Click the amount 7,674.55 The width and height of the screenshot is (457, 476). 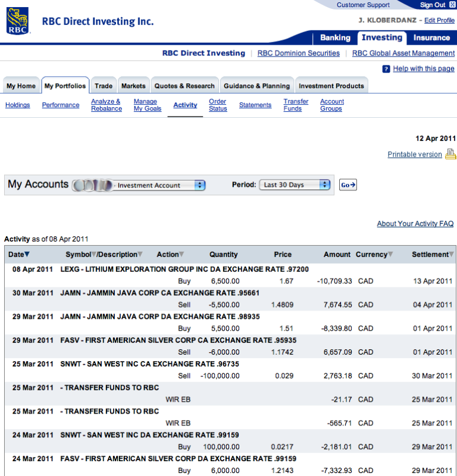[x=337, y=305]
